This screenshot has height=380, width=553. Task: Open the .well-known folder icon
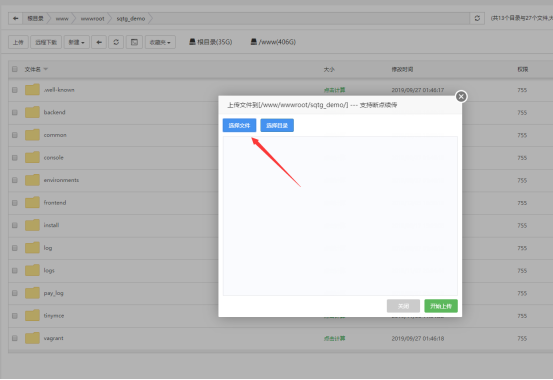point(32,90)
